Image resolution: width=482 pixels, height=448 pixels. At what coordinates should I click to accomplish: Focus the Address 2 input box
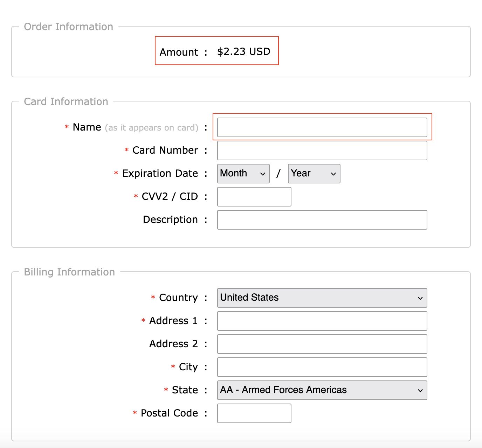[322, 344]
